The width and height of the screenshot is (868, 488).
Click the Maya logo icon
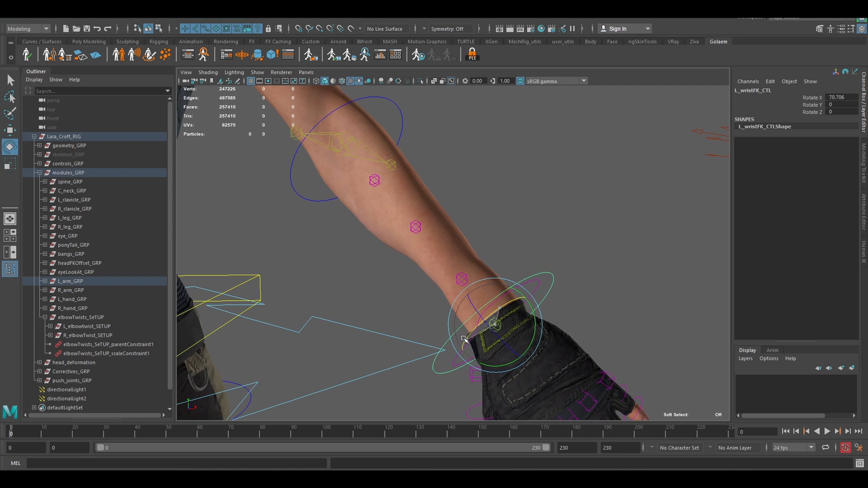pyautogui.click(x=10, y=412)
